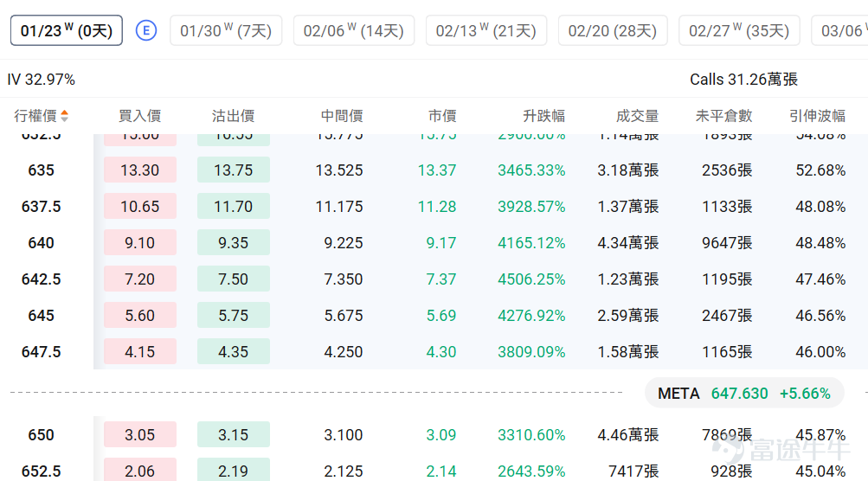868x481 pixels.
Task: Click market price 5.69 in 645 row
Action: click(441, 316)
